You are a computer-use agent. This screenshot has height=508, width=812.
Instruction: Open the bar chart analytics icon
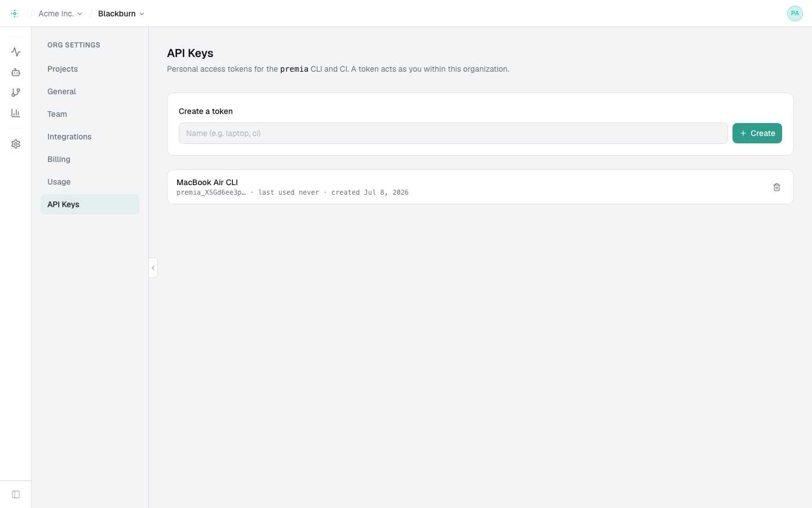[16, 113]
